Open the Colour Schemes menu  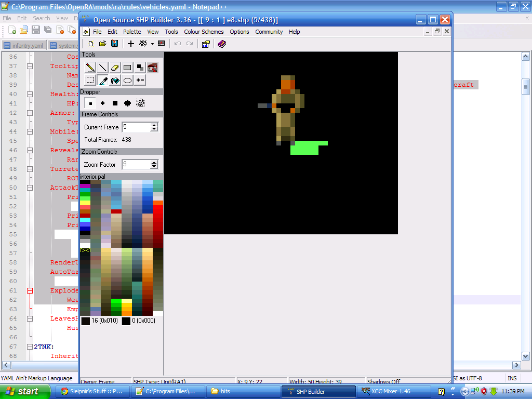pyautogui.click(x=204, y=32)
